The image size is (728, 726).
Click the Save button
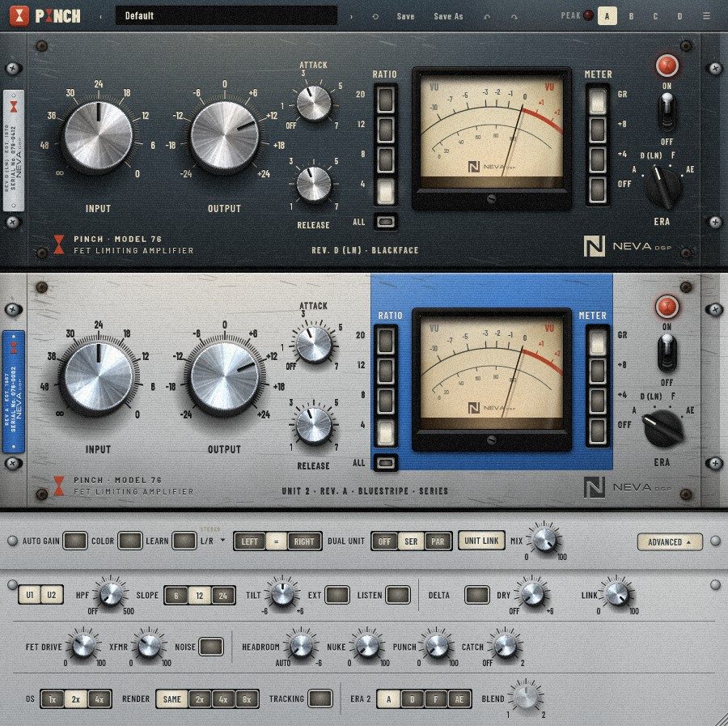[x=405, y=16]
